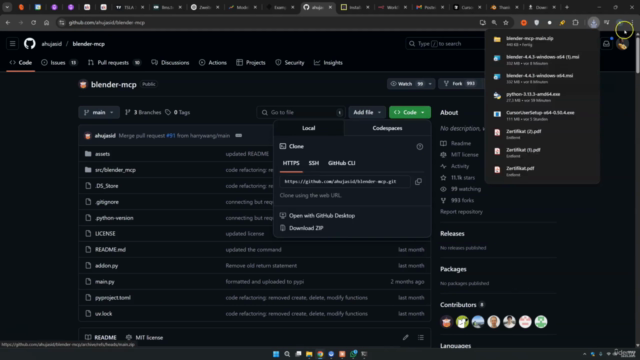Select the GitHub CLI clone option
The image size is (640, 360).
tap(342, 163)
